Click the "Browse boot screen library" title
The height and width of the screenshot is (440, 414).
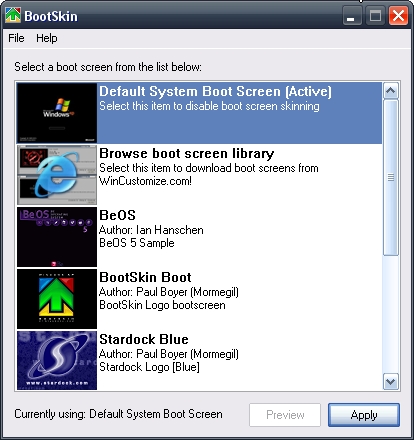point(187,153)
